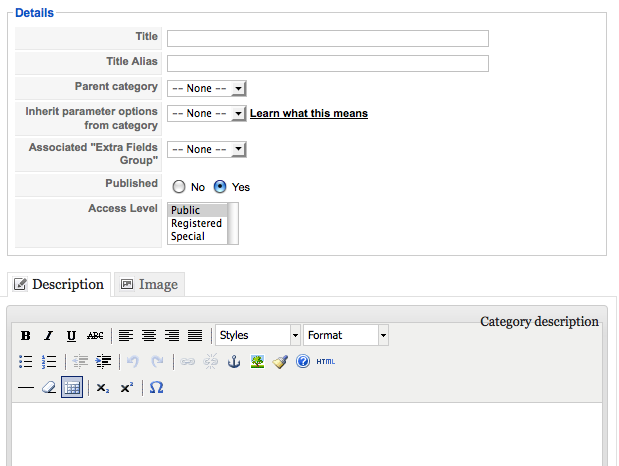Open the Styles dropdown in editor
This screenshot has width=619, height=466.
tap(258, 335)
